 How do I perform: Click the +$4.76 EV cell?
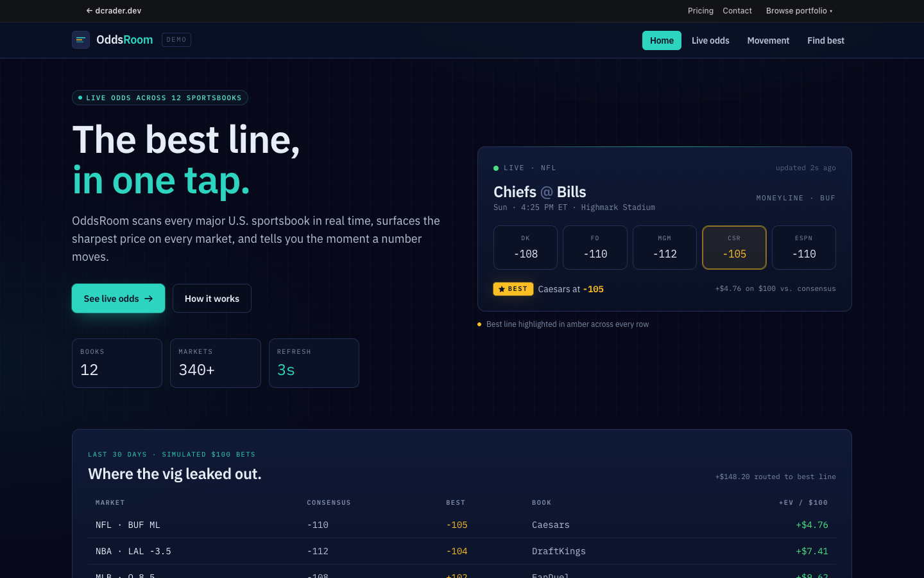pyautogui.click(x=812, y=525)
